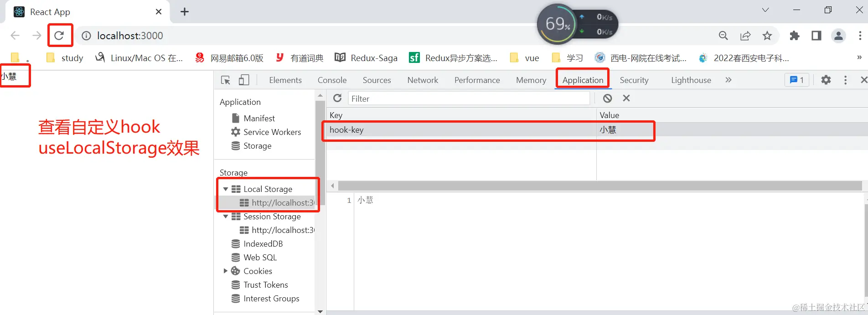Switch to the Console tab
Image resolution: width=868 pixels, height=315 pixels.
click(x=332, y=80)
